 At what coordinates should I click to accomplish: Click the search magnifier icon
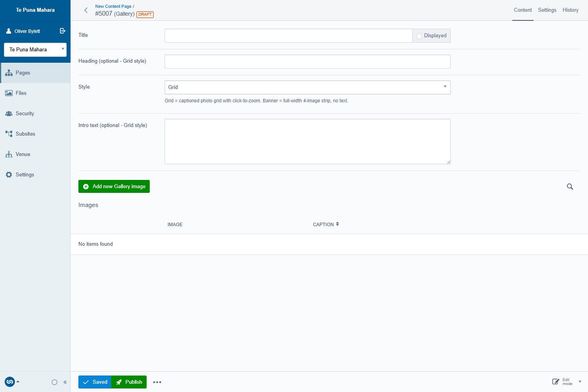pyautogui.click(x=570, y=187)
